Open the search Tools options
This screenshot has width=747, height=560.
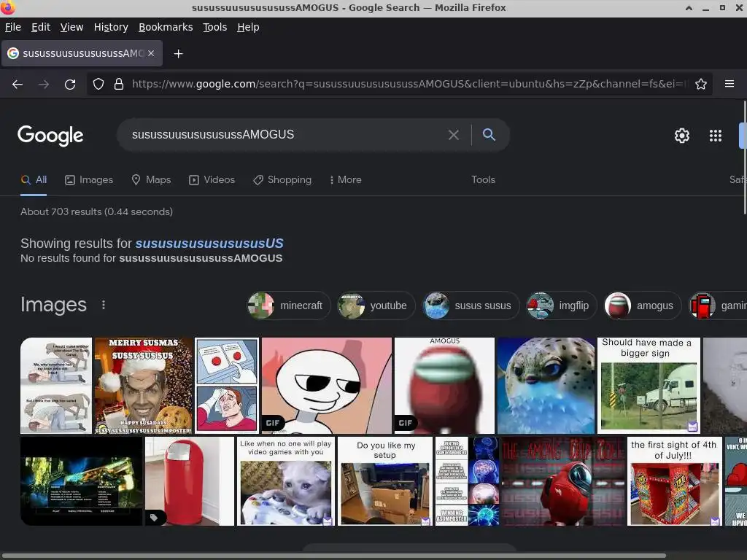point(483,180)
